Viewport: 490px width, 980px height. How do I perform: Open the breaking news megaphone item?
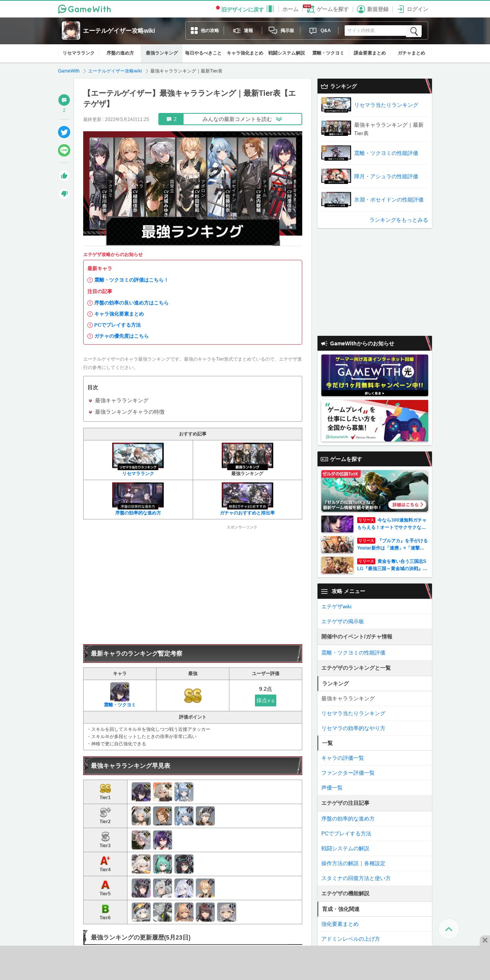[243, 31]
